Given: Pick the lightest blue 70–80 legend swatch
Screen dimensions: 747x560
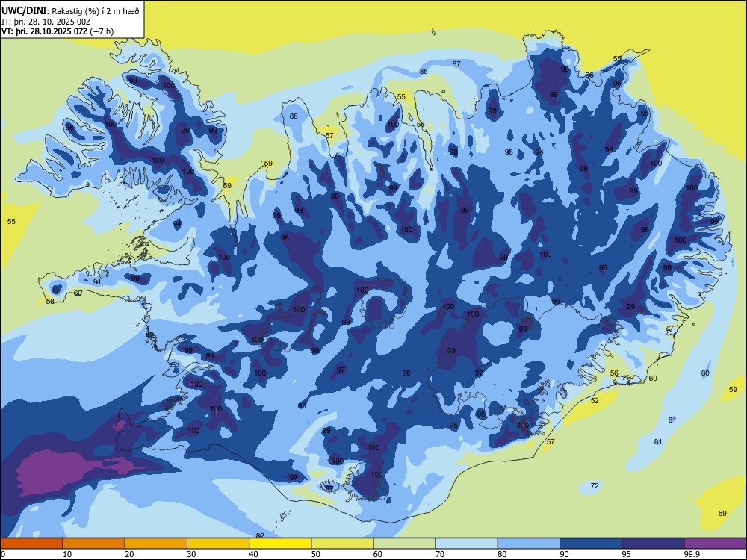Looking at the screenshot, I should (466, 544).
